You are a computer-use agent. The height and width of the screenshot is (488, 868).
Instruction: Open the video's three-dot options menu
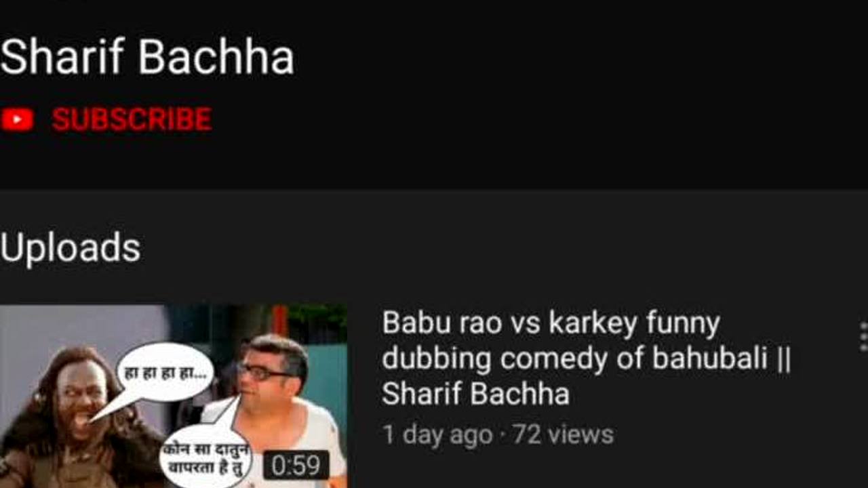pos(863,337)
